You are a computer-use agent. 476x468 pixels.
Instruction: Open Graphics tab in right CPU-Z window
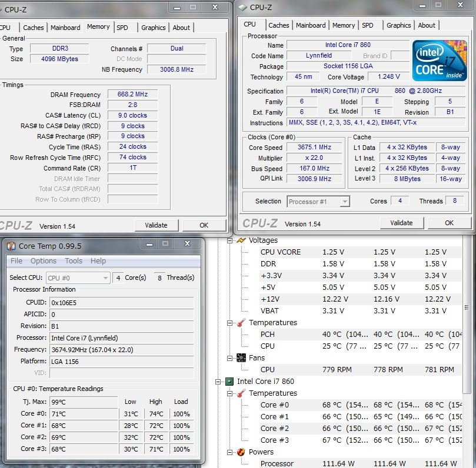click(x=398, y=25)
